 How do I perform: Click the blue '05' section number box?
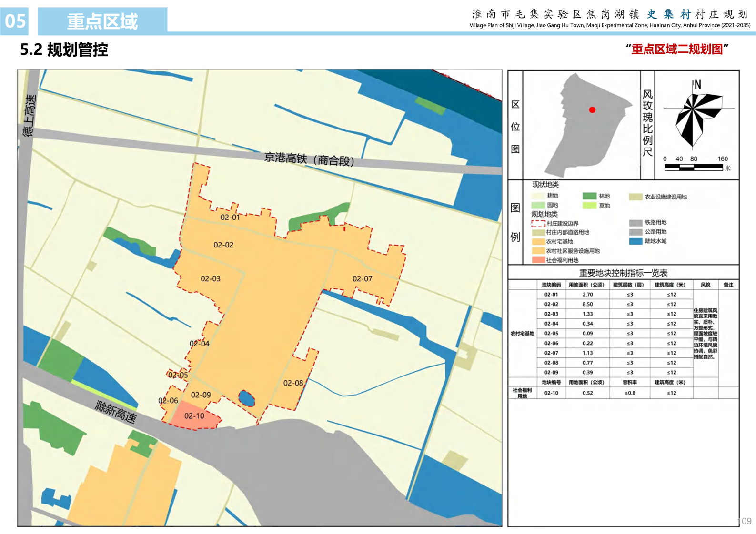tap(15, 21)
